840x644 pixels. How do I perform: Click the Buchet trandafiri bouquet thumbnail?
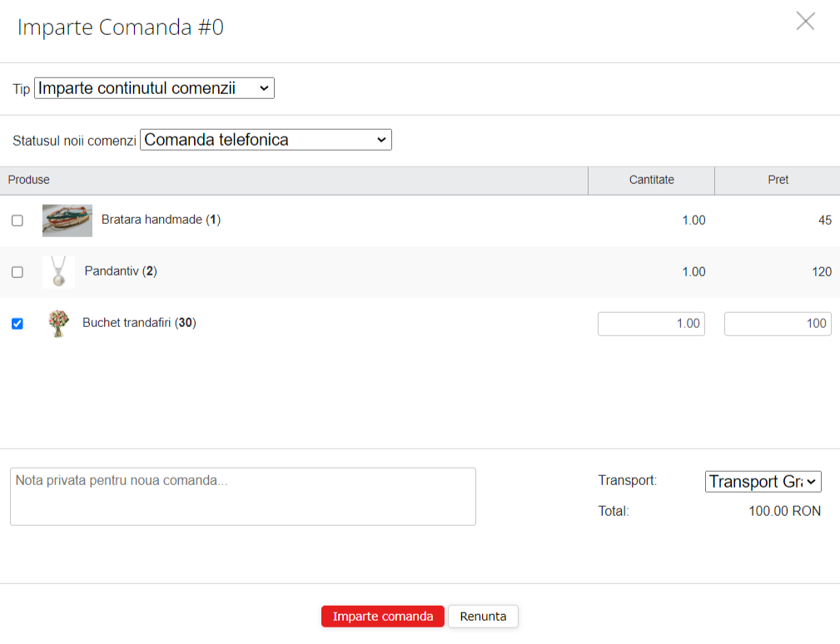[57, 324]
